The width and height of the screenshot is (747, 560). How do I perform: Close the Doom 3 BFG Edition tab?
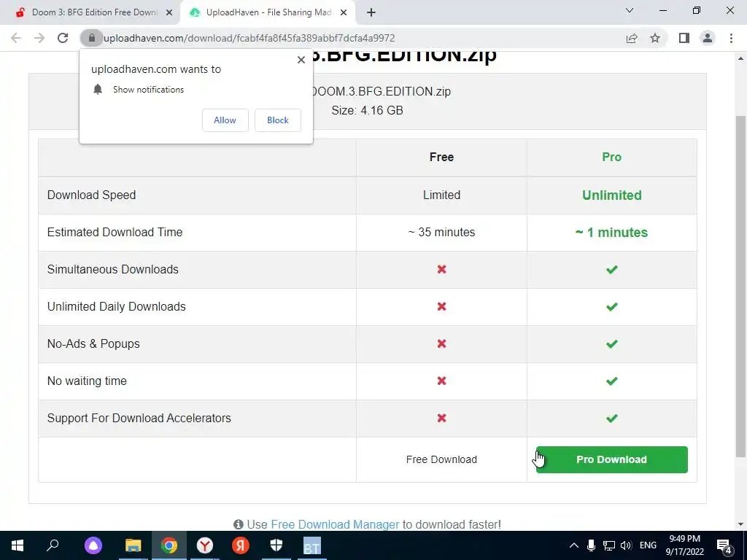tap(169, 13)
